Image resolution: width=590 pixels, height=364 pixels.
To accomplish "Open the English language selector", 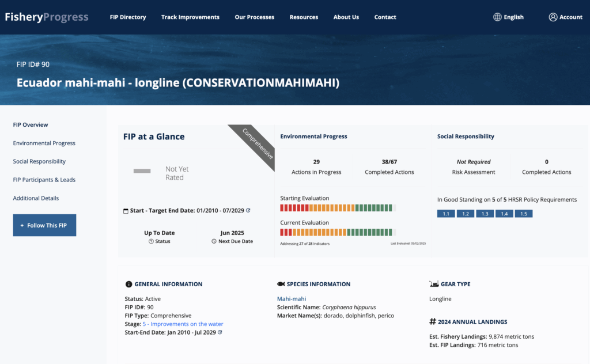I will [513, 17].
